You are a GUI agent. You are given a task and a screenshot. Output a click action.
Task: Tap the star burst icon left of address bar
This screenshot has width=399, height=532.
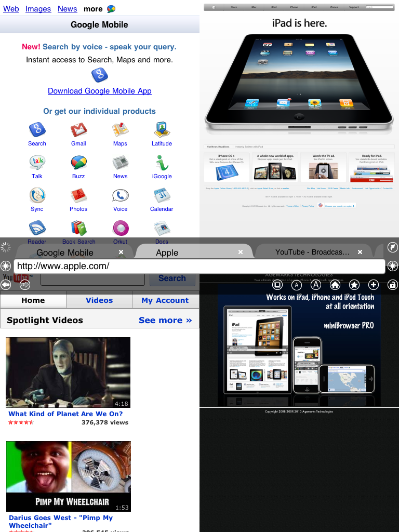[6, 266]
